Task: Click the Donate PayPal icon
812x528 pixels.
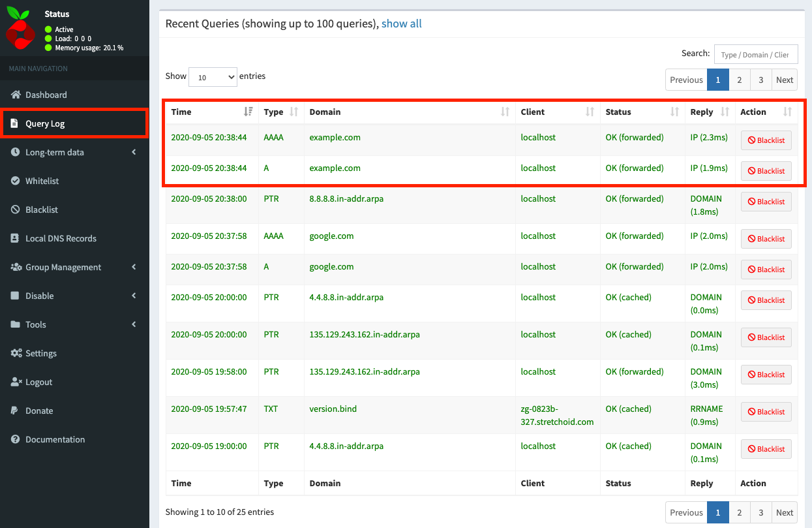Action: click(16, 411)
